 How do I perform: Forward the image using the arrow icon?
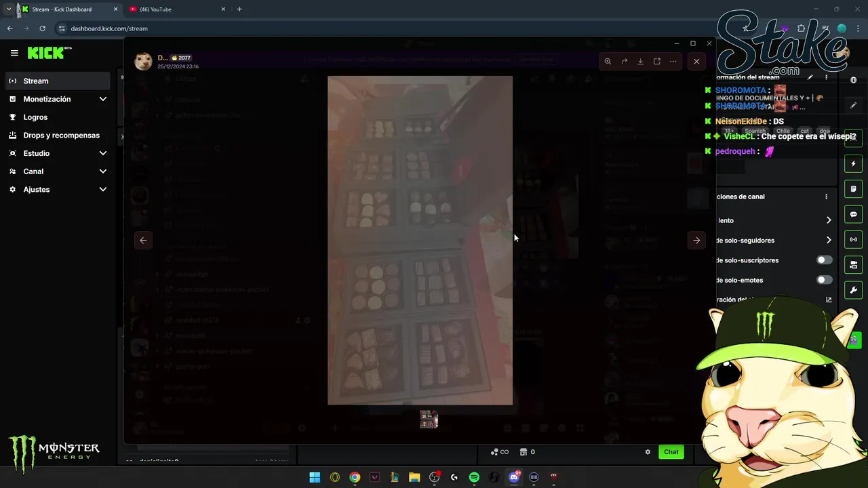click(624, 62)
